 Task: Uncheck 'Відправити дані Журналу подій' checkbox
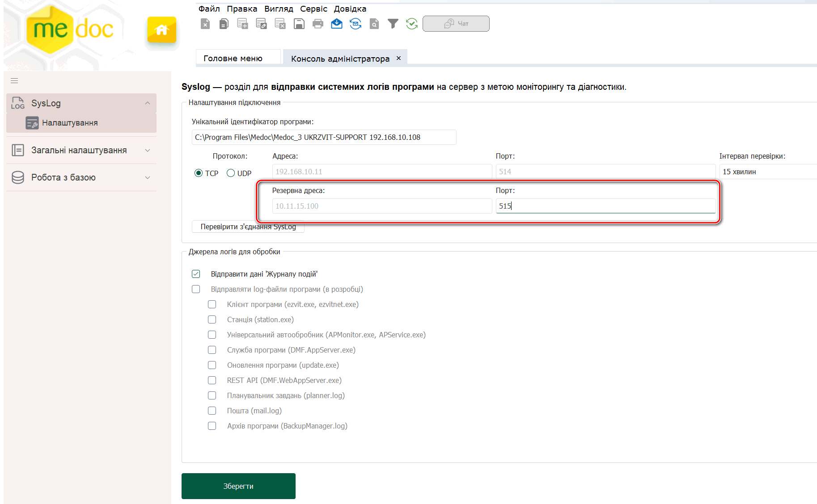[196, 274]
